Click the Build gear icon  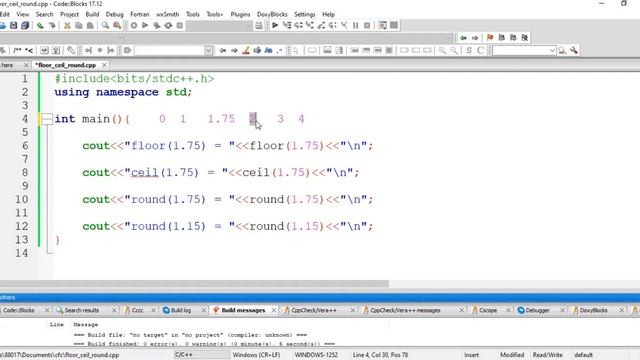(133, 25)
